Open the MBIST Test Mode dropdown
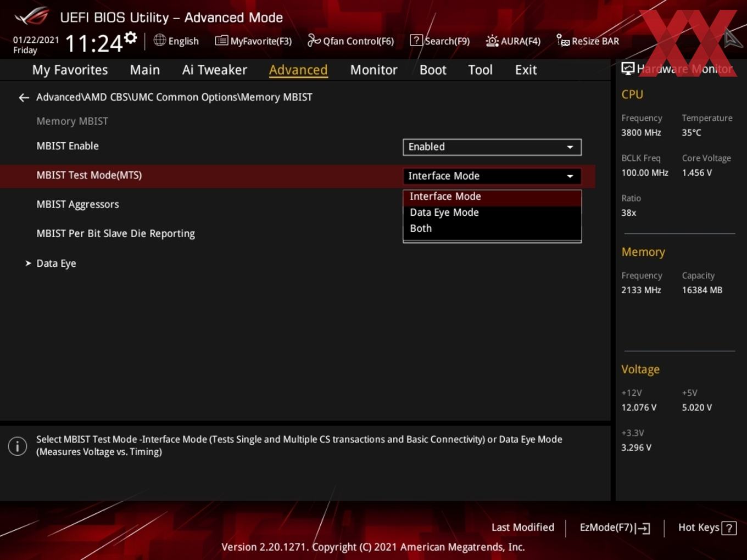 [x=492, y=176]
